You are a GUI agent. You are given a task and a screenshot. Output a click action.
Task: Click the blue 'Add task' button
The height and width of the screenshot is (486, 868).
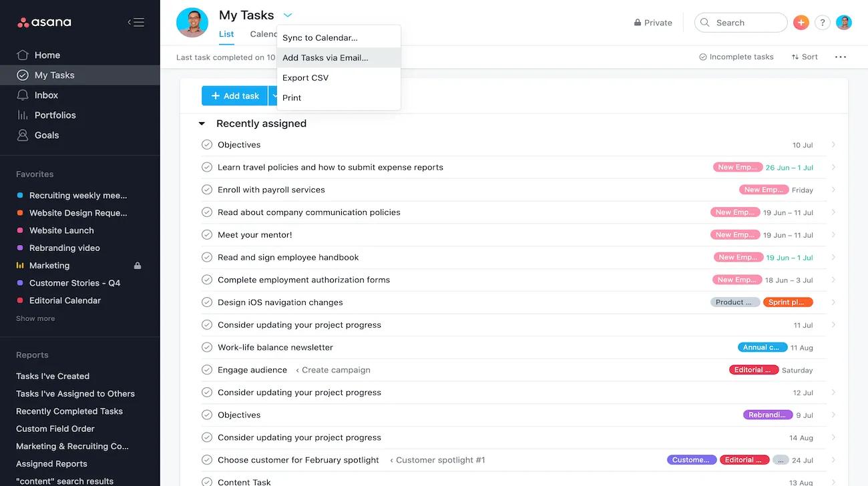(234, 96)
